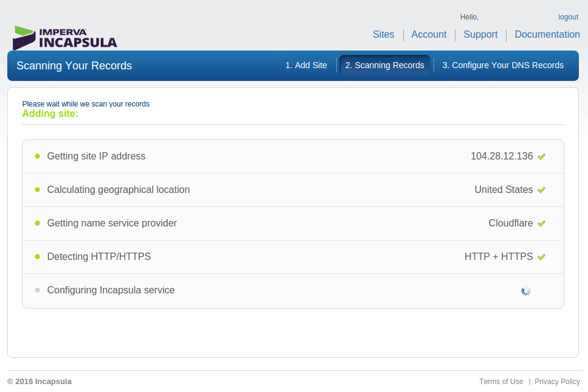Click the loading spinner for Configuring Incapsula service
The image size is (588, 392).
pos(526,291)
